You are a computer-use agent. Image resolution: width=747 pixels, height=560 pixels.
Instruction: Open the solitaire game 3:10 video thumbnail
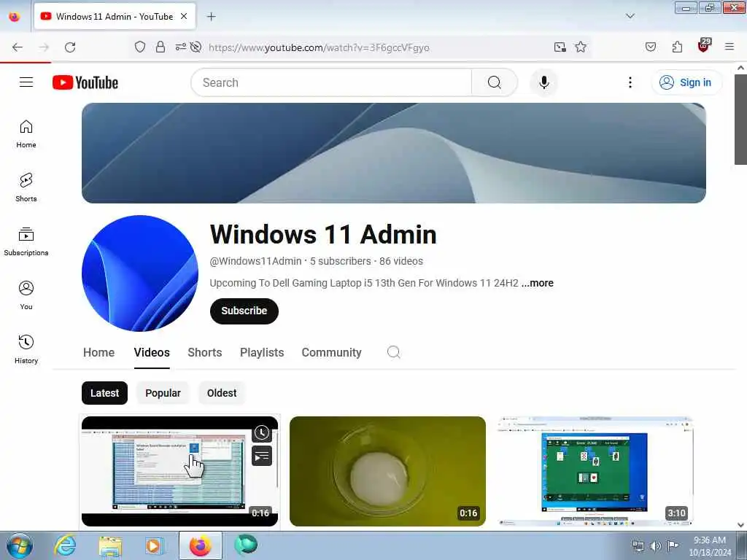point(595,472)
